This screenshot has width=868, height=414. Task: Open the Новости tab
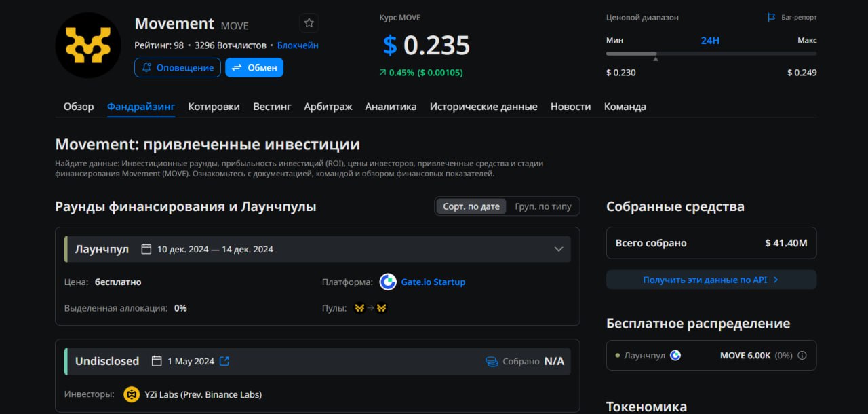point(570,107)
